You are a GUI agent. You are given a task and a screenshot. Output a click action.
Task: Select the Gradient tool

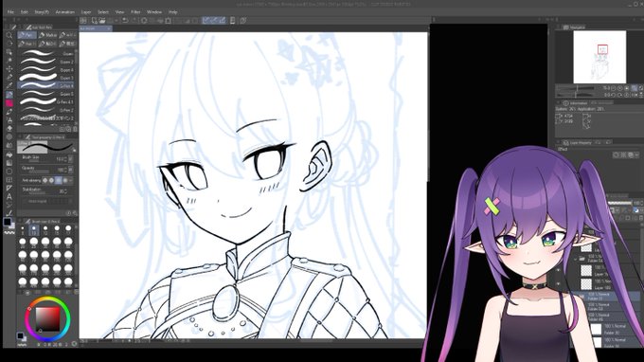(x=9, y=163)
